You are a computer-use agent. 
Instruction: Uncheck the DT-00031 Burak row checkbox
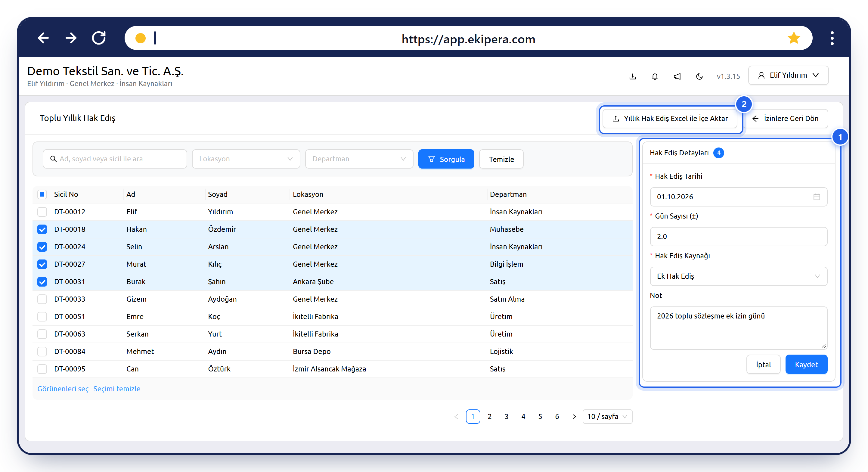(42, 282)
